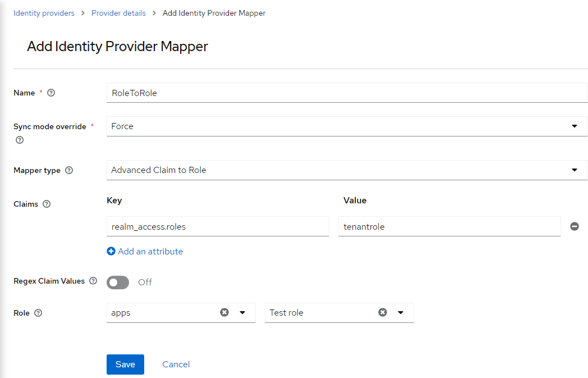Open the Sync mode override dropdown
The height and width of the screenshot is (378, 588).
pos(574,126)
